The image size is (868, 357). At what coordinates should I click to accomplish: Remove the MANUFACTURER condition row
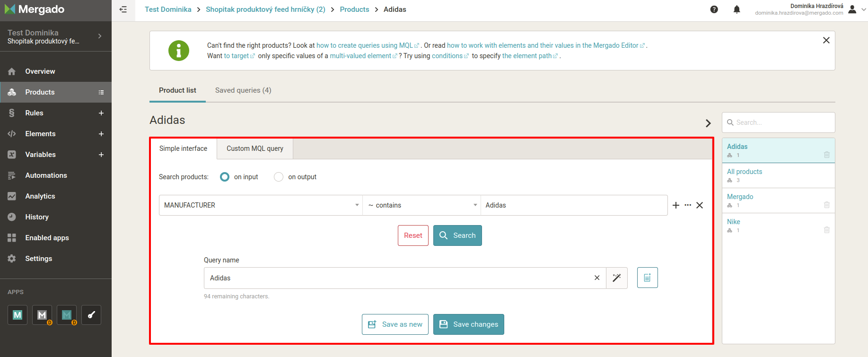[x=700, y=205]
